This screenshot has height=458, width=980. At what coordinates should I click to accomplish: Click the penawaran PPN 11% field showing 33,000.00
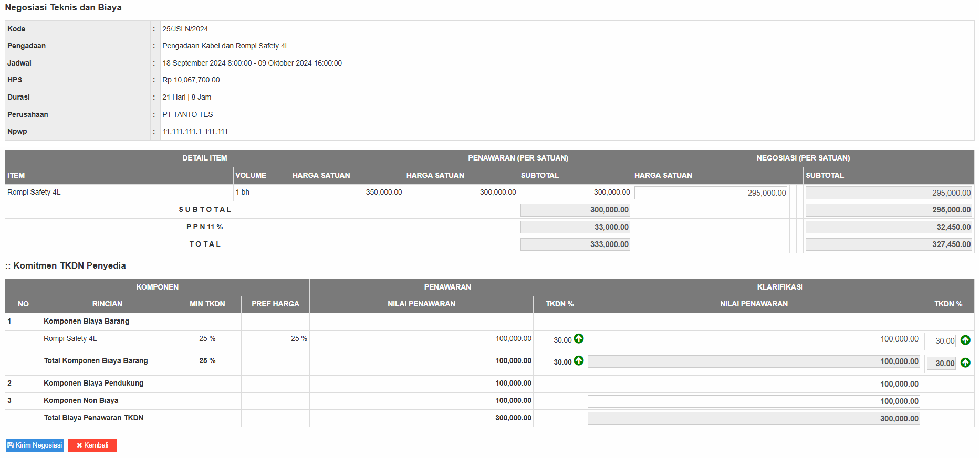[575, 227]
